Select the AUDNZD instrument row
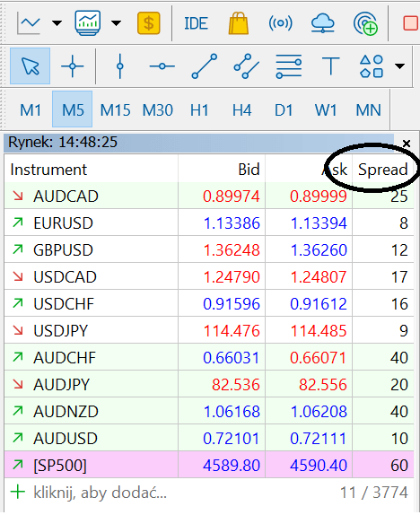Image resolution: width=420 pixels, height=515 pixels. point(209,412)
